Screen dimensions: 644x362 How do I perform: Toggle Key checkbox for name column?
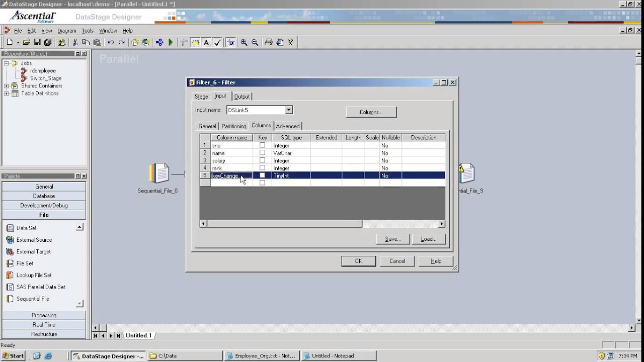[262, 153]
